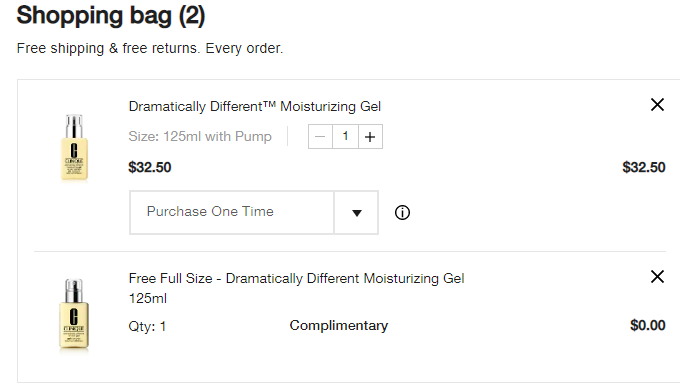Open the Free Full Size gel product title
The width and height of the screenshot is (680, 384).
pos(296,288)
